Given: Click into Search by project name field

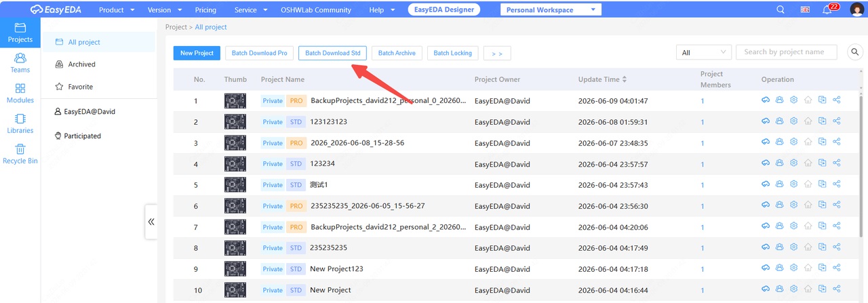Looking at the screenshot, I should (x=787, y=52).
